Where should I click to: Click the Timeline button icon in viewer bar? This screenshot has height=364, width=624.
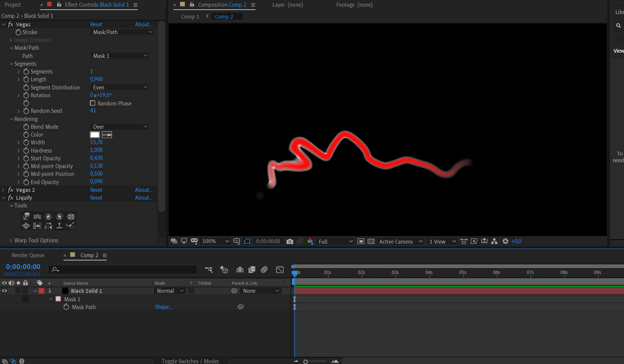point(484,241)
